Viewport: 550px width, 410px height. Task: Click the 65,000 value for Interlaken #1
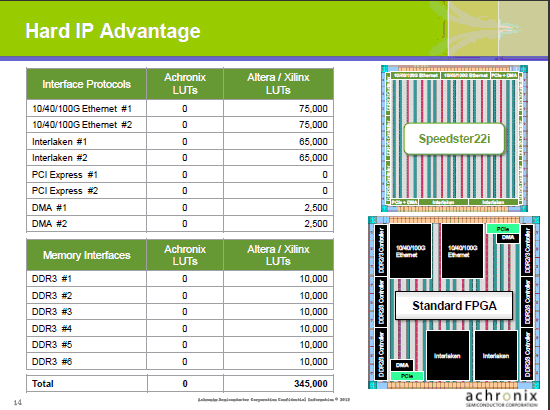pos(313,142)
